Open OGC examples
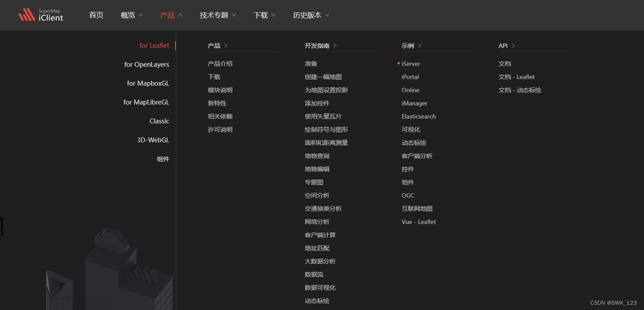The image size is (644, 310). [408, 195]
